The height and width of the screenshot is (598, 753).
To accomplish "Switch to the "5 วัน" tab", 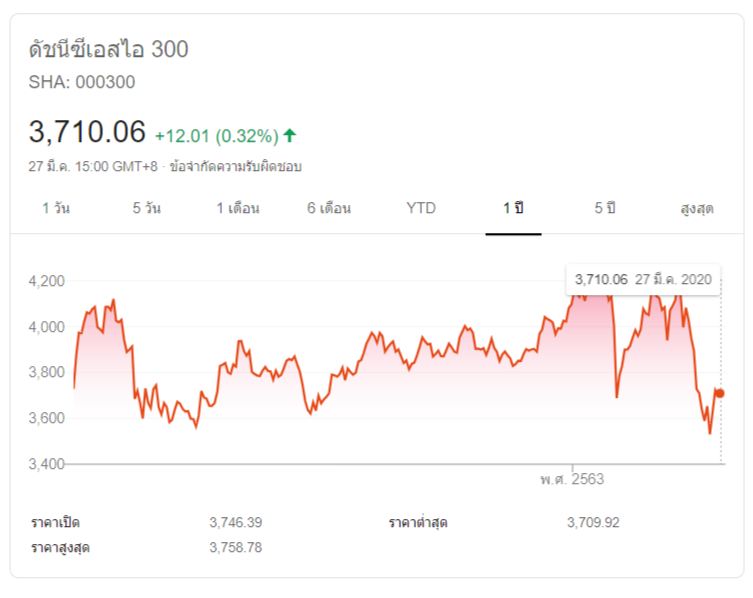I will pyautogui.click(x=146, y=208).
